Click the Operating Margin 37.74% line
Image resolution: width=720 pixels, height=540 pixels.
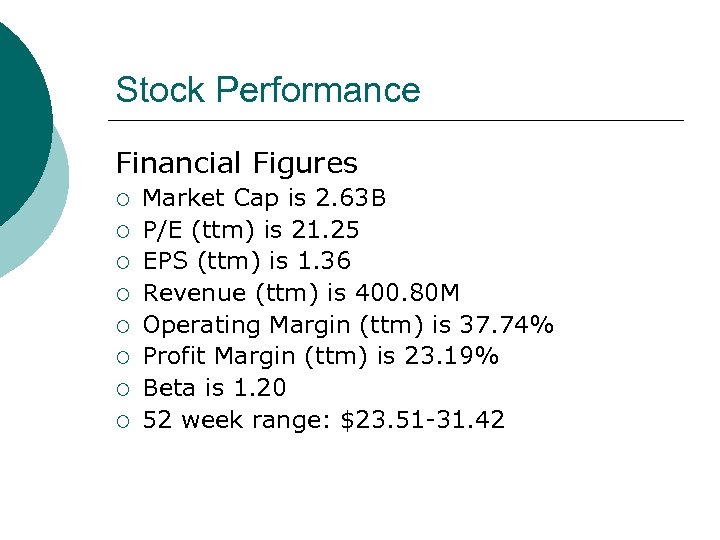[x=348, y=325]
